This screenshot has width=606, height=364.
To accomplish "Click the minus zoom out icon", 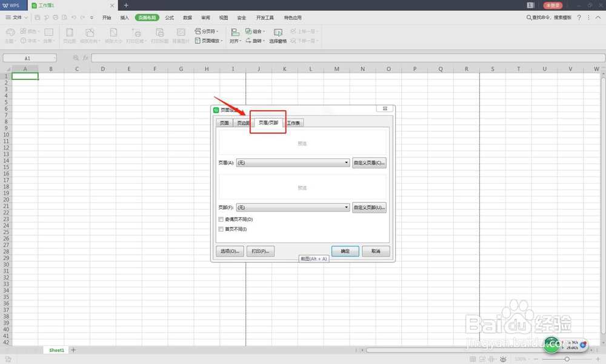I will click(536, 359).
